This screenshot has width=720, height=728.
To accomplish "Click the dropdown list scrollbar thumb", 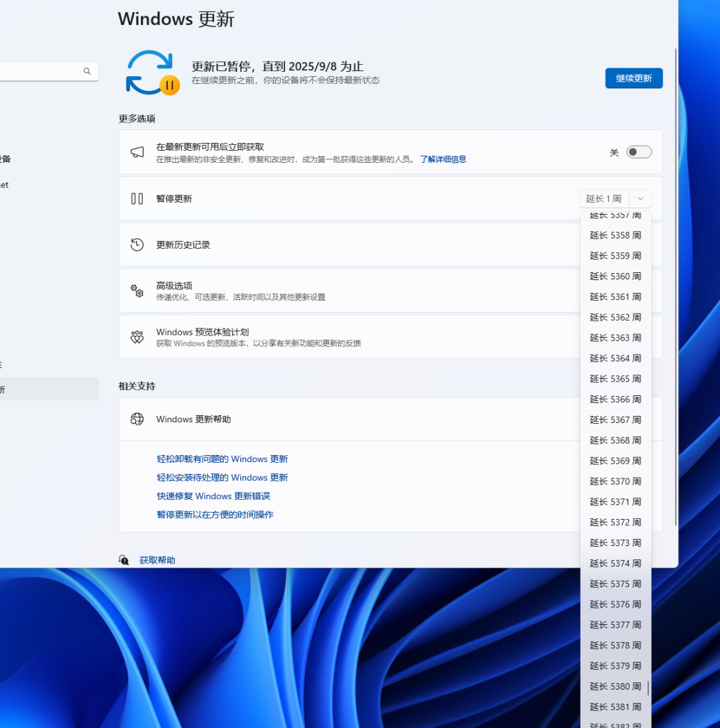I will coord(648,688).
